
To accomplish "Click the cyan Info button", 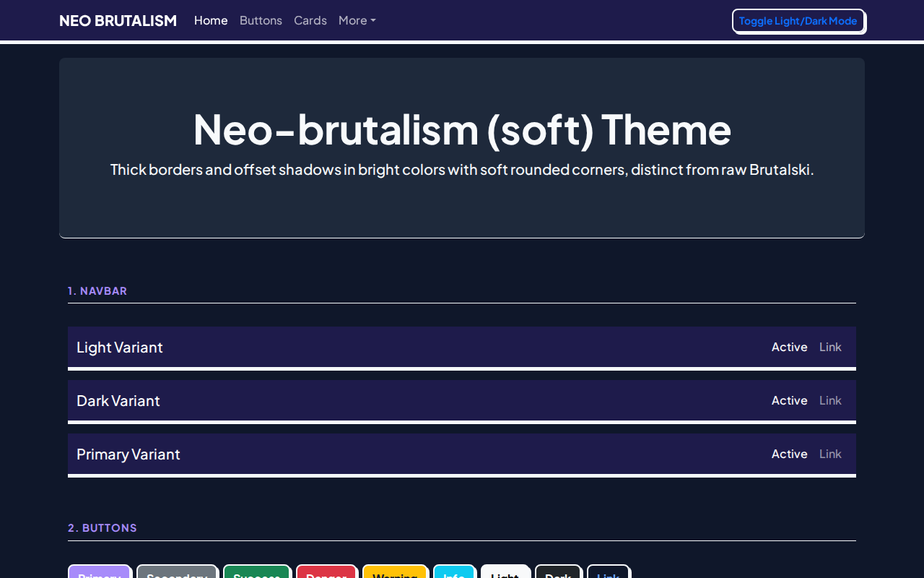I will coord(454,571).
